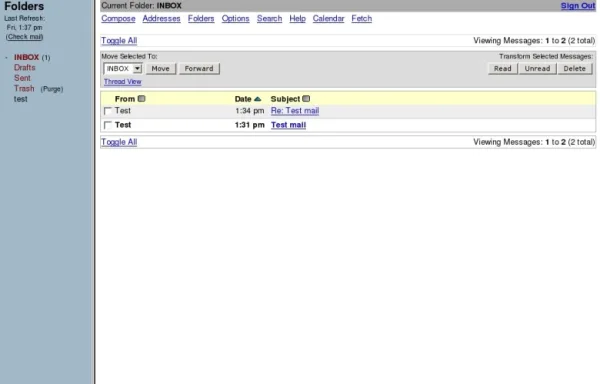Screen dimensions: 600x384
Task: Mark selected messages as Unread
Action: click(x=537, y=68)
